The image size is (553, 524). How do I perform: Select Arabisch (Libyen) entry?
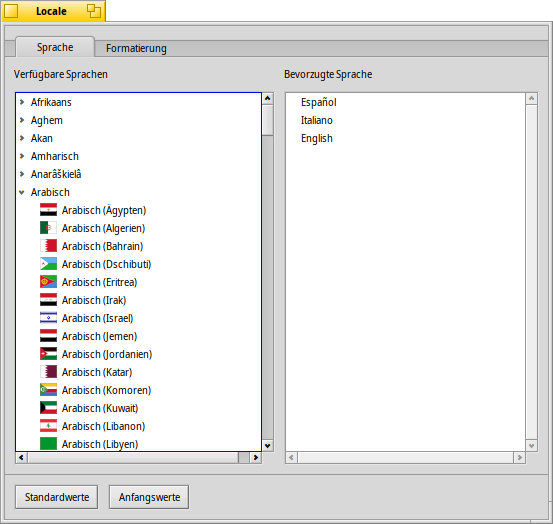click(x=139, y=443)
